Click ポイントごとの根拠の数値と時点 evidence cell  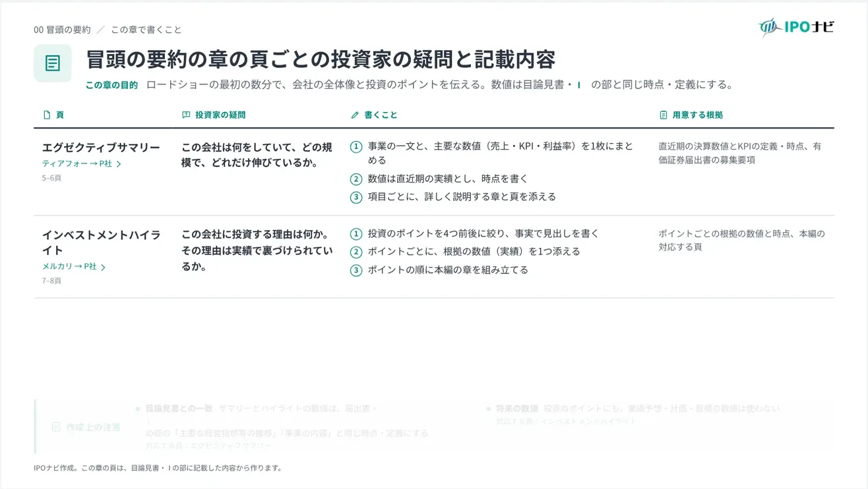741,240
